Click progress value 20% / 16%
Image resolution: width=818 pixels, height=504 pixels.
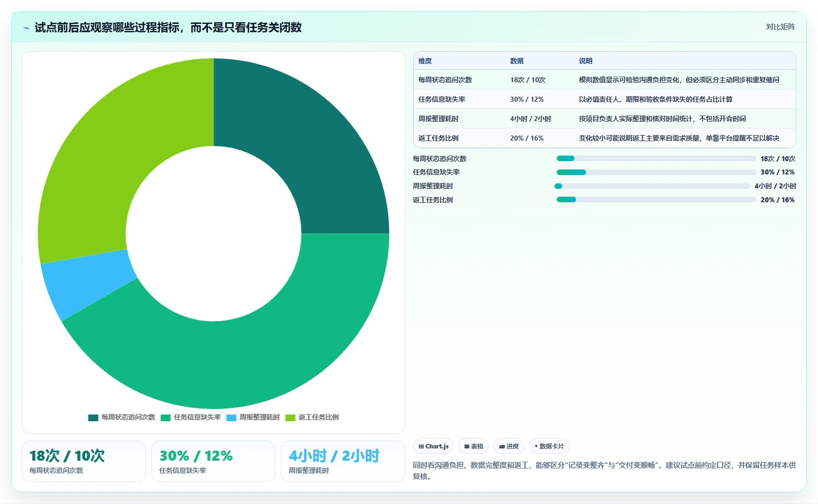778,200
